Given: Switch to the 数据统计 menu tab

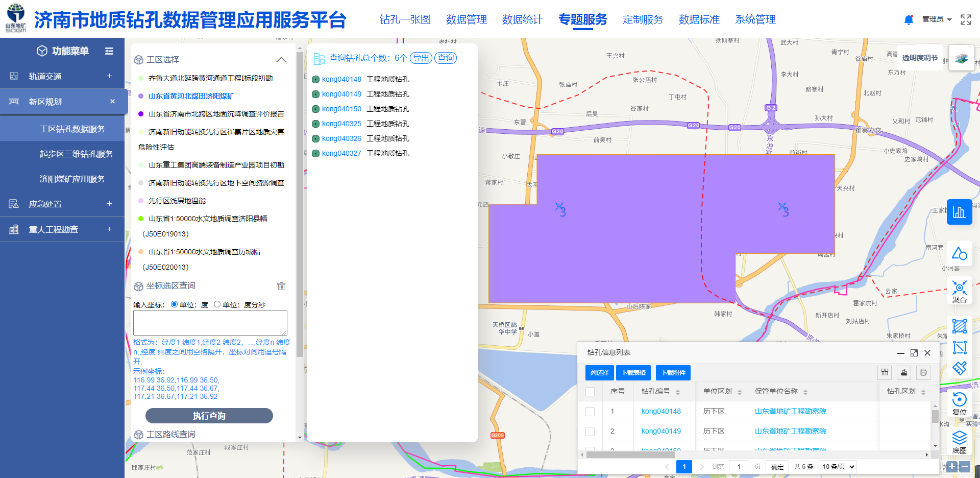Looking at the screenshot, I should tap(522, 19).
